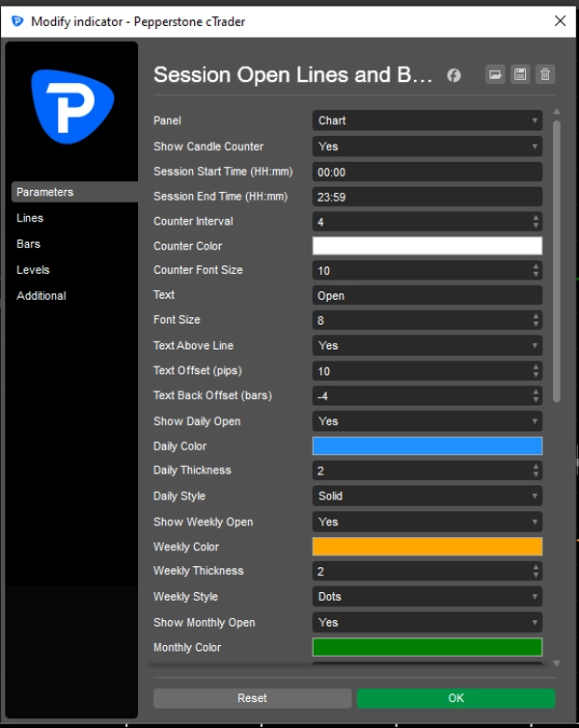Confirm with the green OK button
This screenshot has width=579, height=728.
[455, 698]
